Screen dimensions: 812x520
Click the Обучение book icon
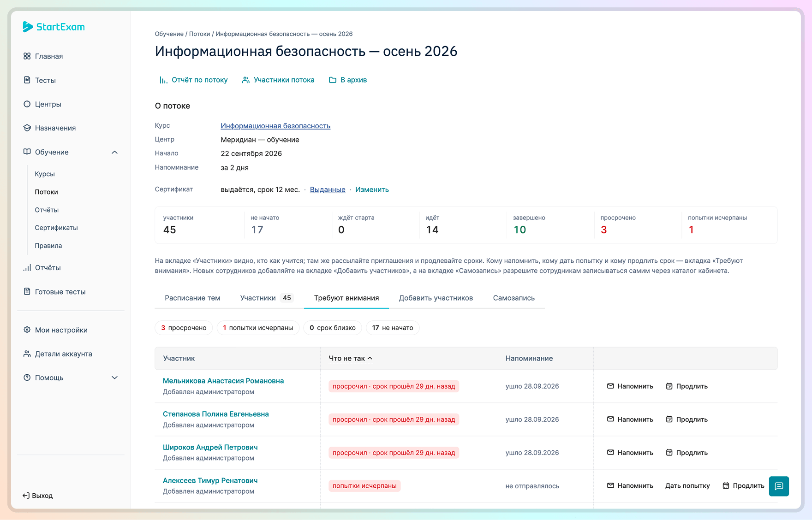coord(27,152)
